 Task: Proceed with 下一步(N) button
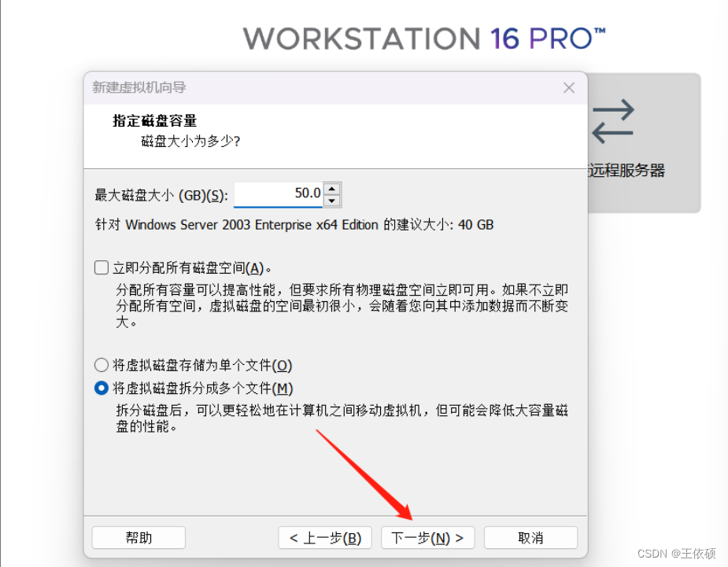[427, 538]
